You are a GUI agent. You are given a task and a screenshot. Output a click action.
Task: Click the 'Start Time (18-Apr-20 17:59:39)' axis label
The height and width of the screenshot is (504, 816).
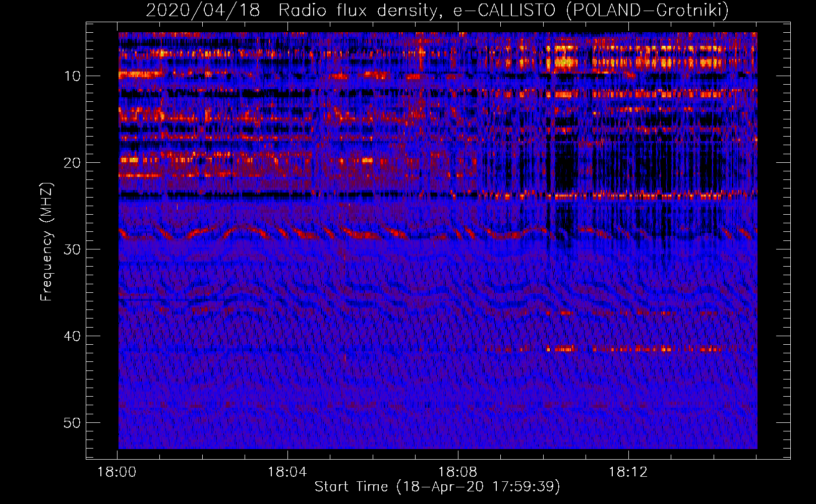(x=437, y=487)
